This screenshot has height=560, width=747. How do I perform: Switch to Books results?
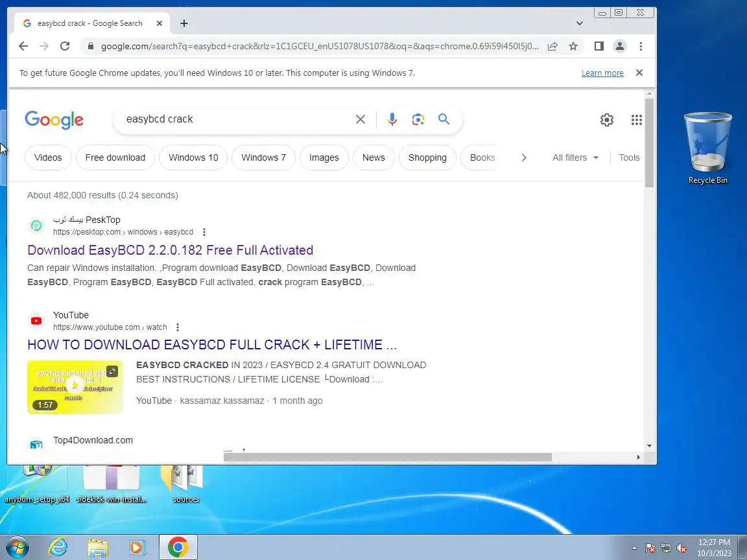pos(482,157)
